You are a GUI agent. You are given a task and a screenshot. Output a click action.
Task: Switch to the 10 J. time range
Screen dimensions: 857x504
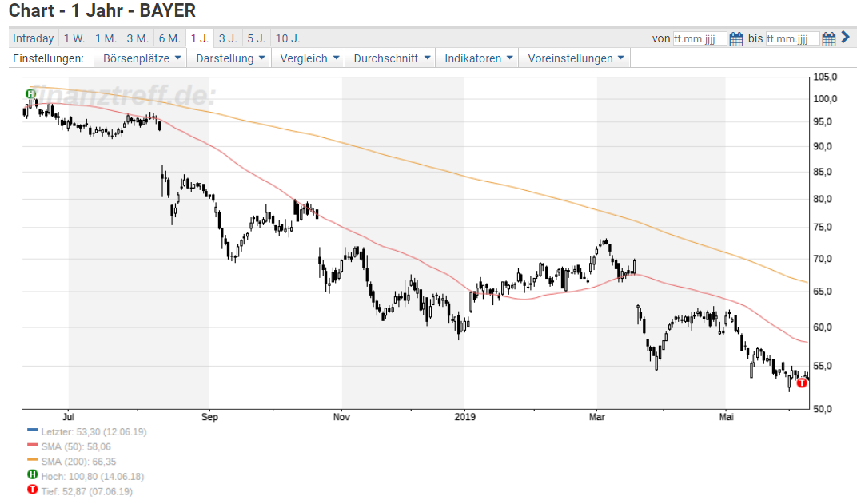pos(288,38)
